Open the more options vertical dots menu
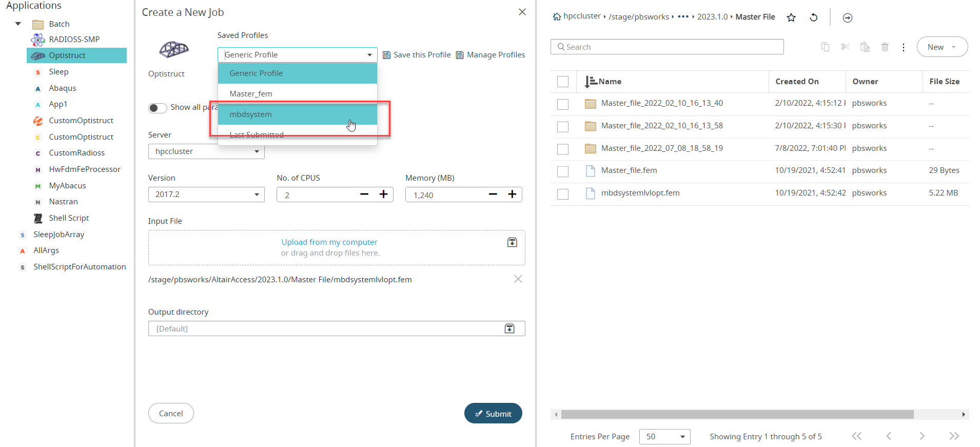980x447 pixels. pyautogui.click(x=904, y=47)
